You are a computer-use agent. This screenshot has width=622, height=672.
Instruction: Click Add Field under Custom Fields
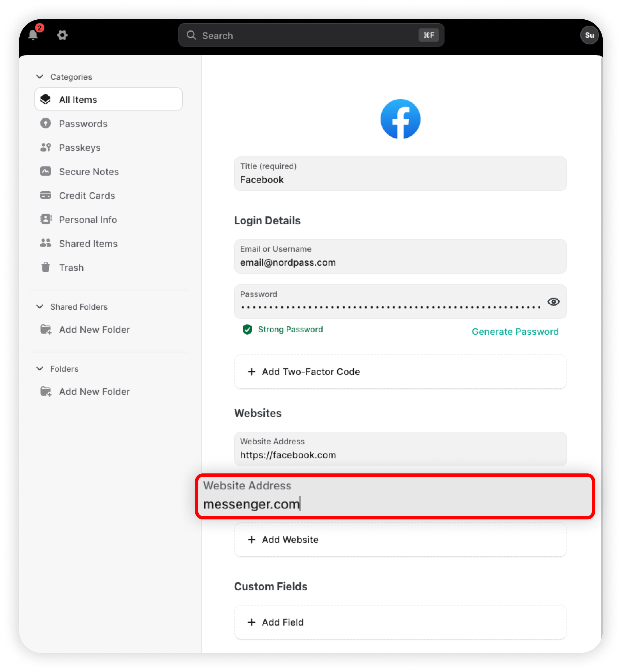400,622
